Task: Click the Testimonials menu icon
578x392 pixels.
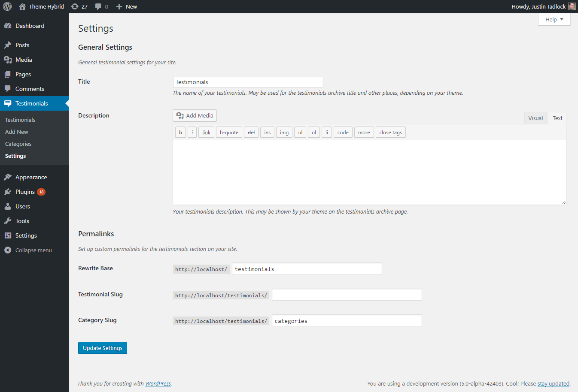Action: pos(8,103)
